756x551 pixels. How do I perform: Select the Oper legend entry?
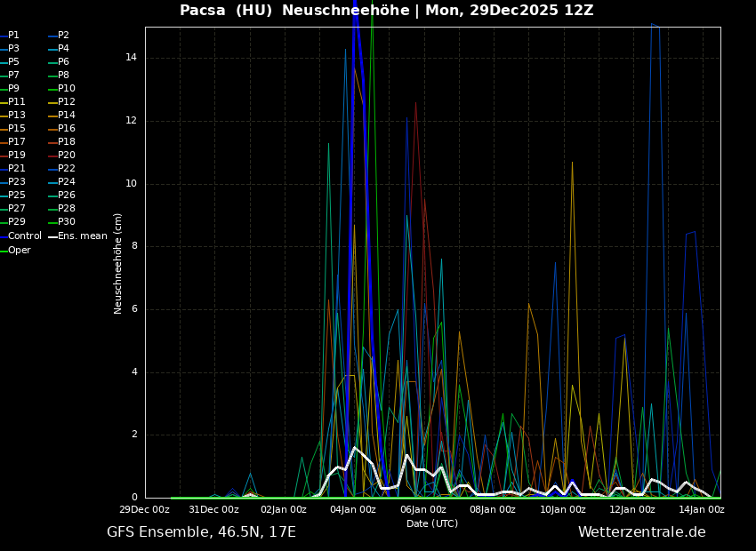[19, 250]
